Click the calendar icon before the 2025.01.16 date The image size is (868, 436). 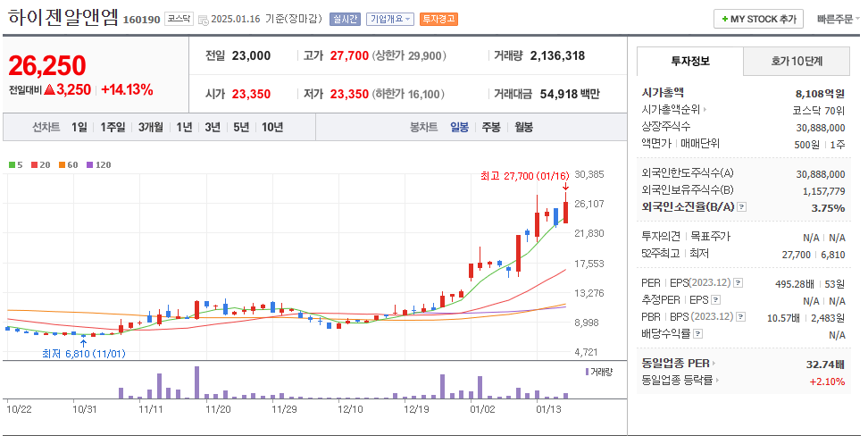point(203,19)
